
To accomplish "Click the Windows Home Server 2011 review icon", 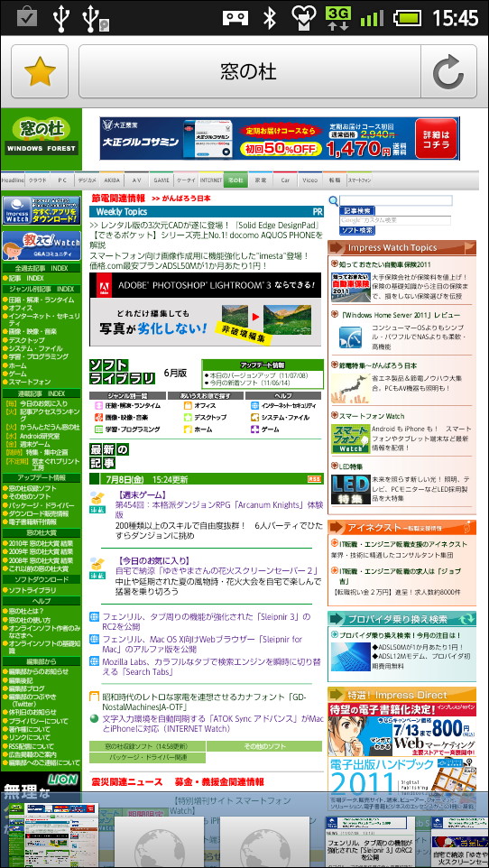I will [x=351, y=337].
